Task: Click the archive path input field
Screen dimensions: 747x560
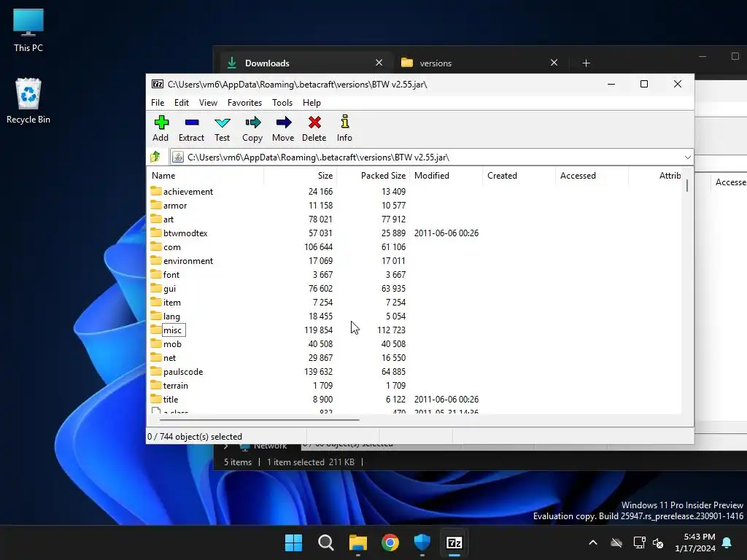Action: pos(430,157)
